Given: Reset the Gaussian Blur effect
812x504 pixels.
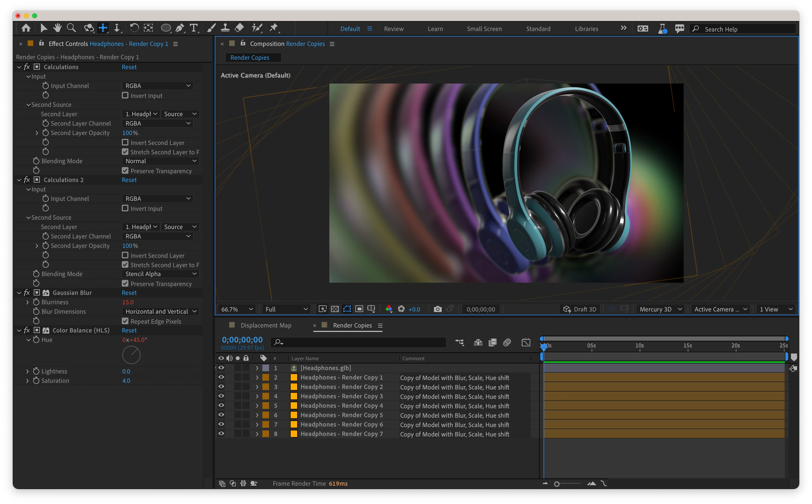Looking at the screenshot, I should pos(129,293).
